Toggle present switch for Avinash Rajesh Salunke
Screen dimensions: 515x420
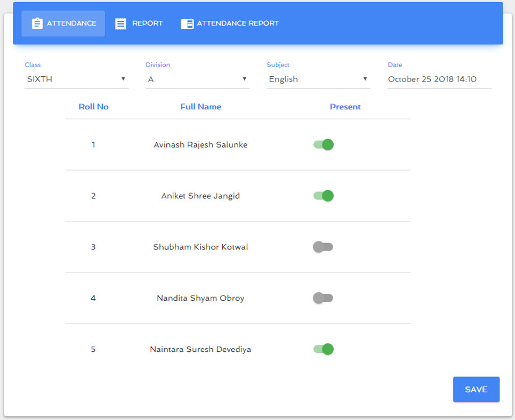pos(323,144)
